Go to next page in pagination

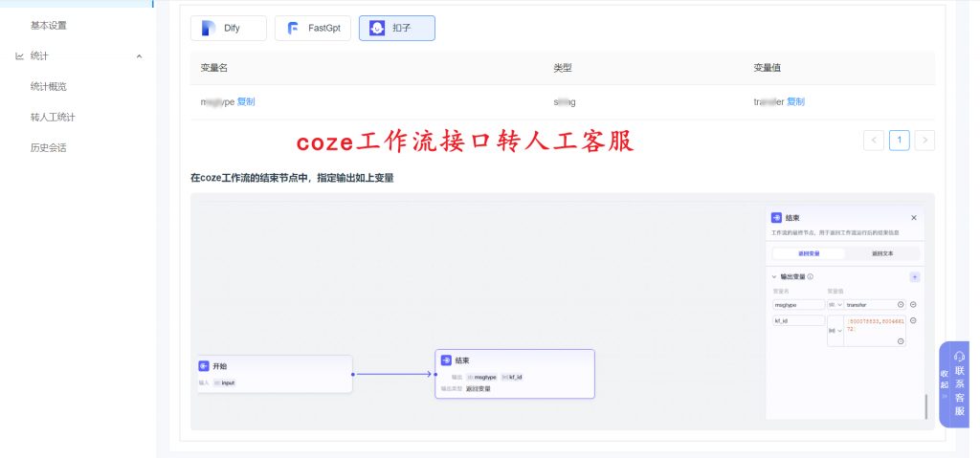(x=925, y=140)
